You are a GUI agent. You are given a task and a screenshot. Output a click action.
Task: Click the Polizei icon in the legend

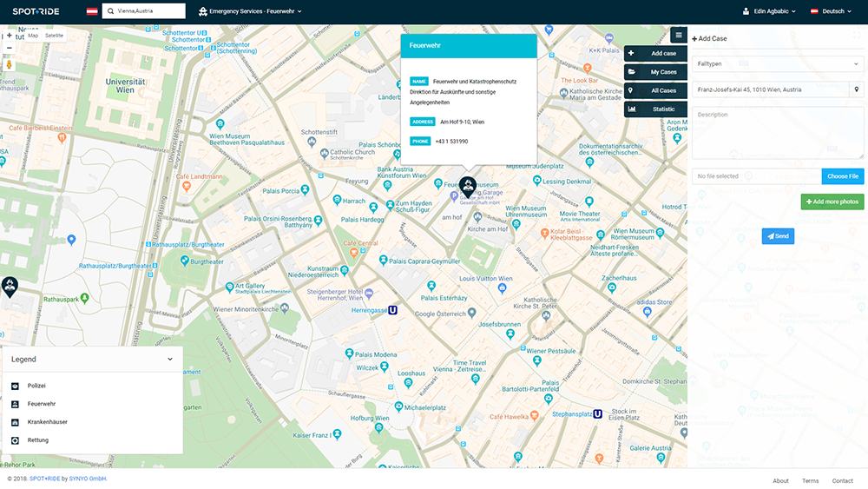click(x=15, y=386)
